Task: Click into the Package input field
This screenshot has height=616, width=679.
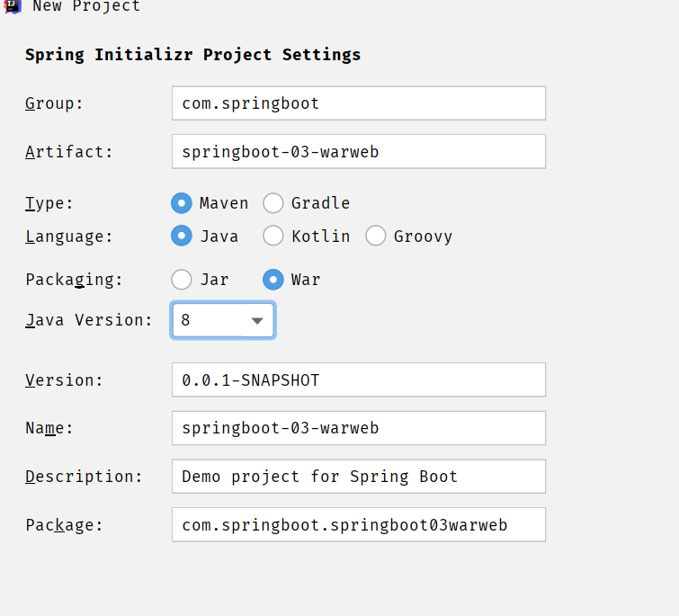Action: pos(359,524)
